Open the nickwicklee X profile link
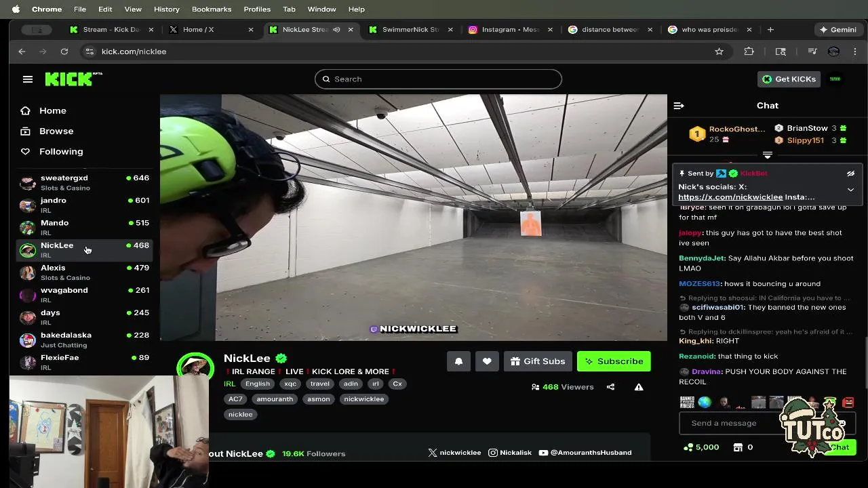 click(x=454, y=453)
